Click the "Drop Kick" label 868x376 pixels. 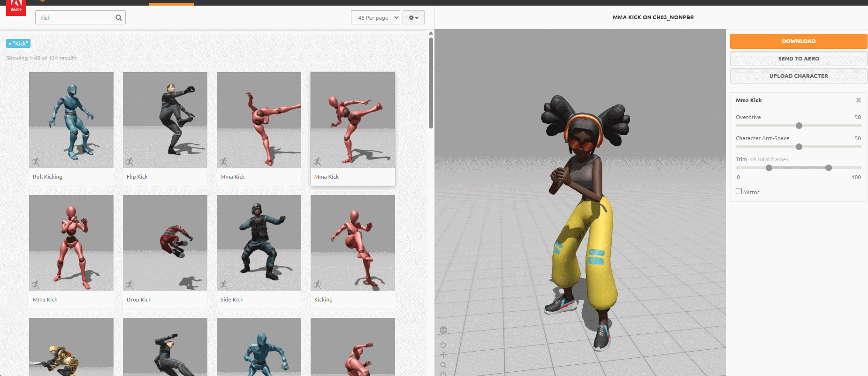point(139,300)
